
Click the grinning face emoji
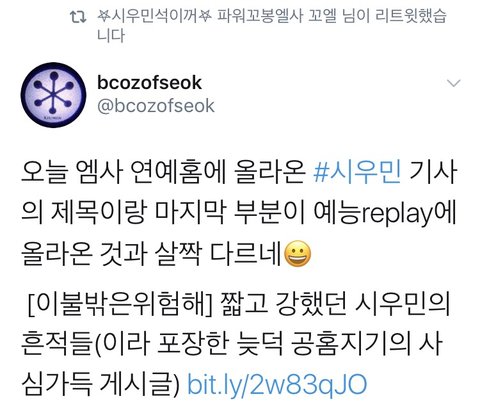coord(298,253)
